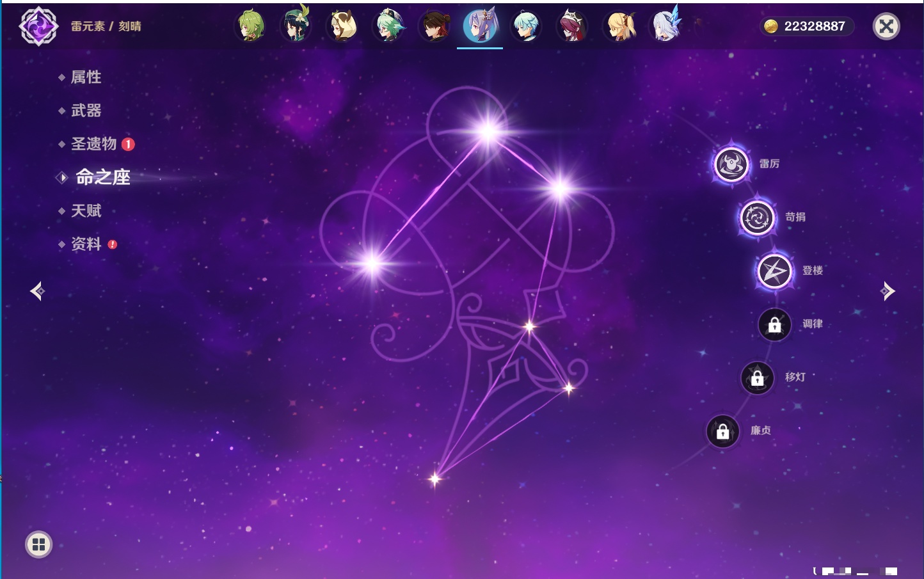Go to the next character with right arrow
924x579 pixels.
click(x=888, y=291)
